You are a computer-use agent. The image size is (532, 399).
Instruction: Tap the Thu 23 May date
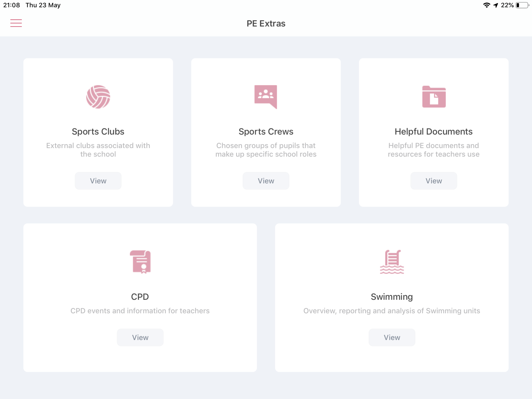pos(43,5)
